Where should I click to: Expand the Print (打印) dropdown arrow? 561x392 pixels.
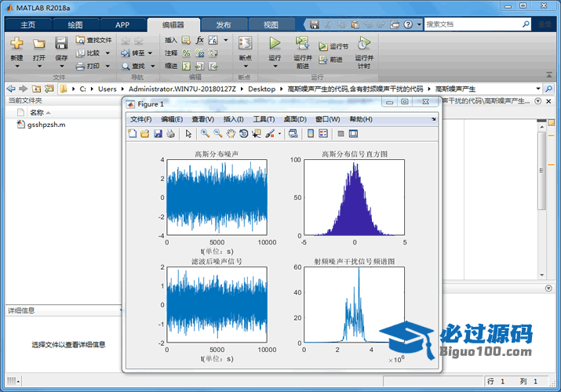tap(107, 66)
